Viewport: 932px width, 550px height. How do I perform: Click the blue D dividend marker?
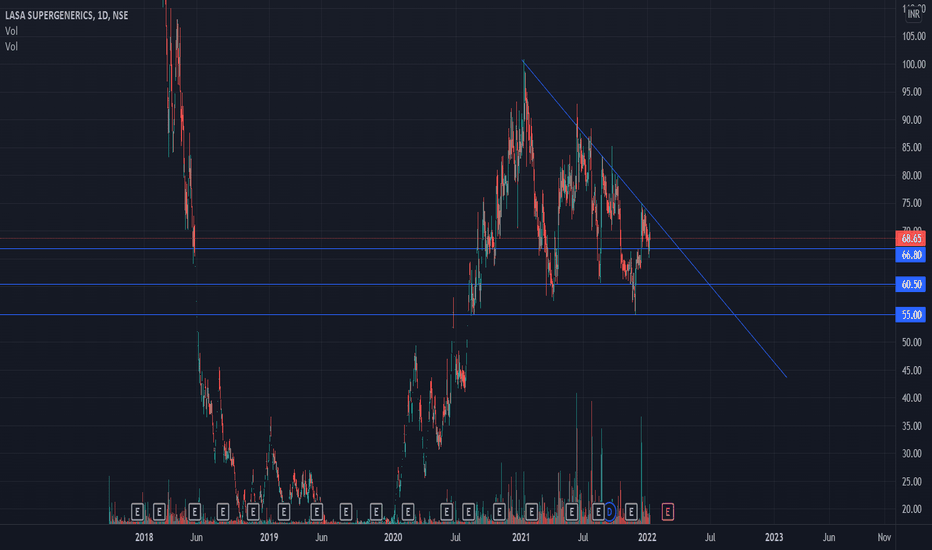(609, 511)
